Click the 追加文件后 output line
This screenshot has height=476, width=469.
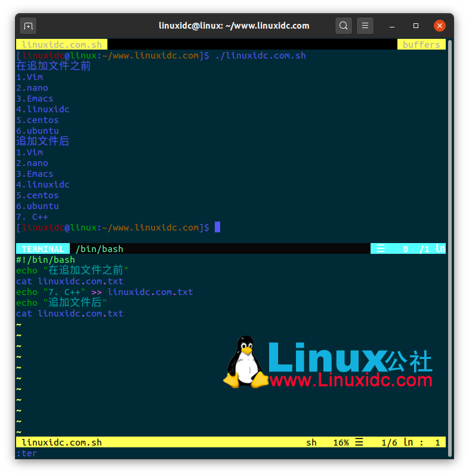pyautogui.click(x=43, y=142)
